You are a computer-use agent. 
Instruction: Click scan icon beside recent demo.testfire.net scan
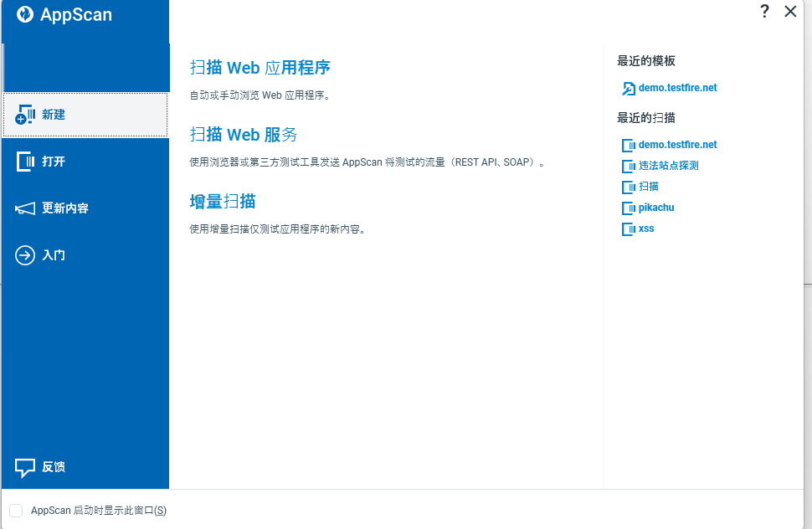pyautogui.click(x=628, y=146)
